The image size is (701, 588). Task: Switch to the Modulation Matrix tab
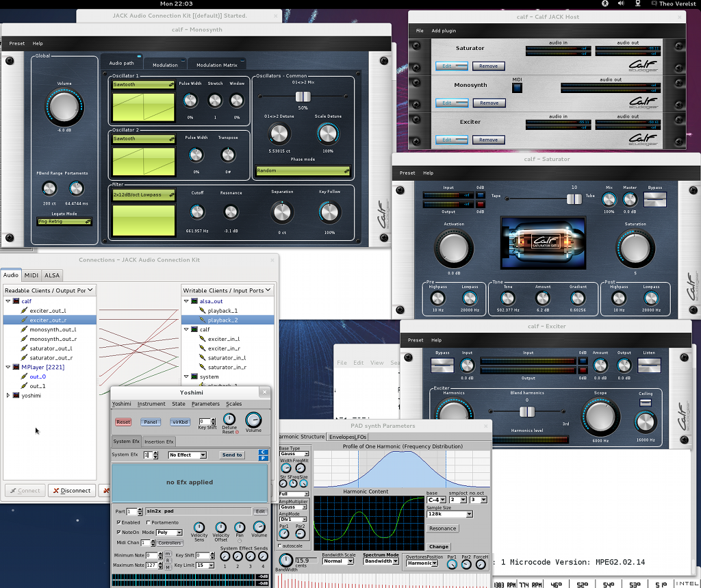tap(216, 65)
